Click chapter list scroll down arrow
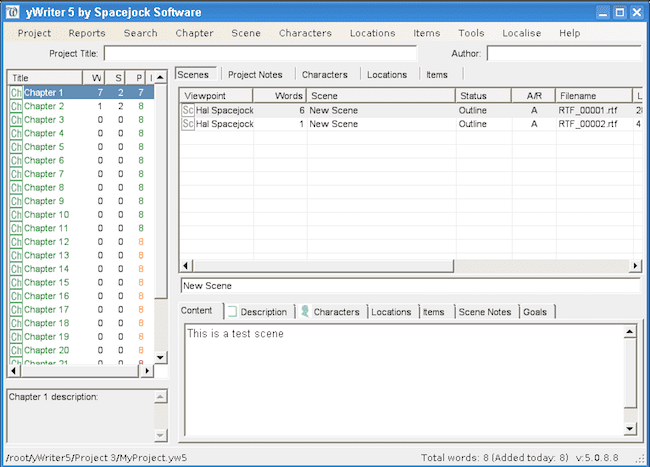 click(x=160, y=357)
